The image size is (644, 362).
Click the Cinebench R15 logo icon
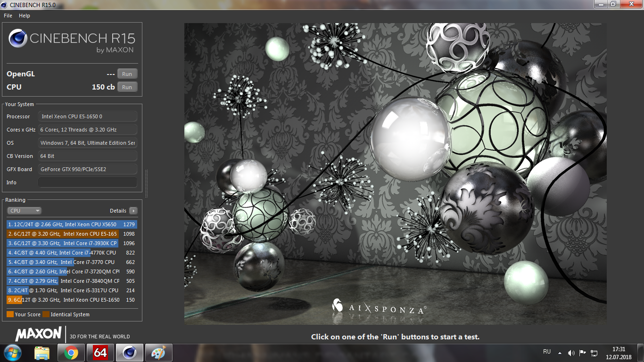[18, 38]
